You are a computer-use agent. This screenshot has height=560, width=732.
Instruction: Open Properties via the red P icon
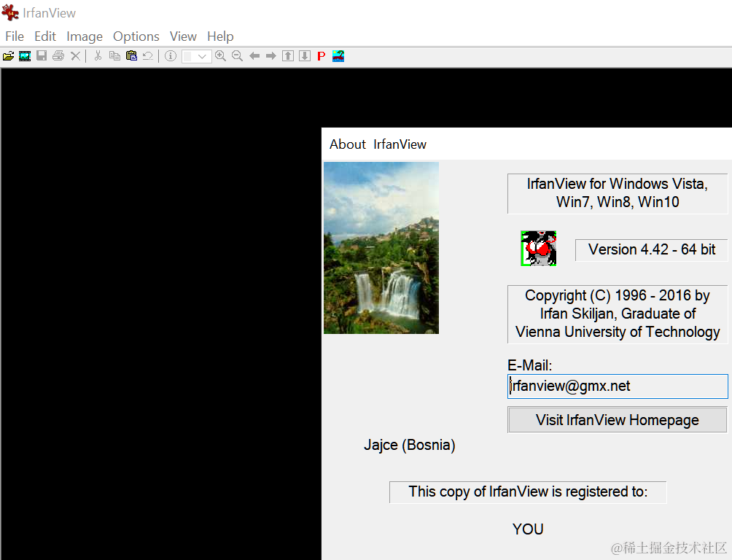[x=322, y=57]
